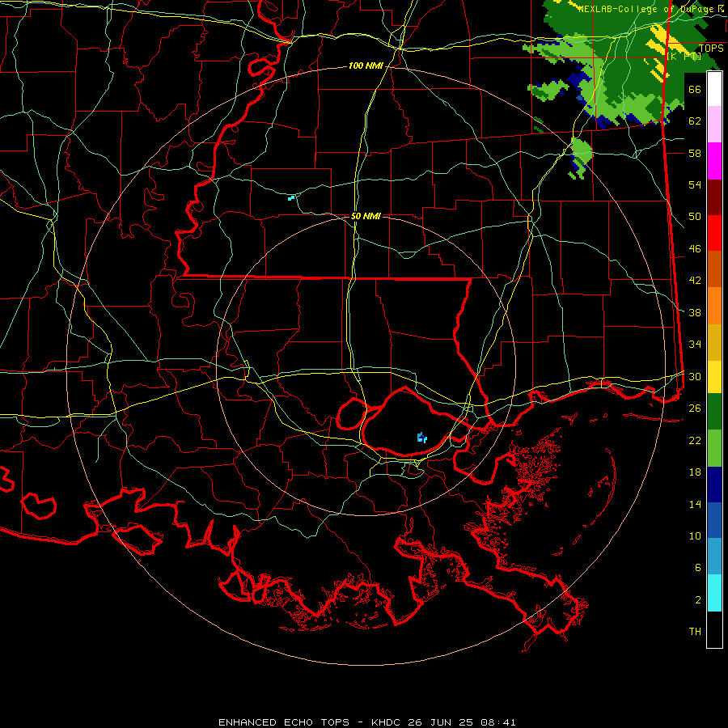Click the '30' legend value
The width and height of the screenshot is (728, 728).
[x=695, y=376]
